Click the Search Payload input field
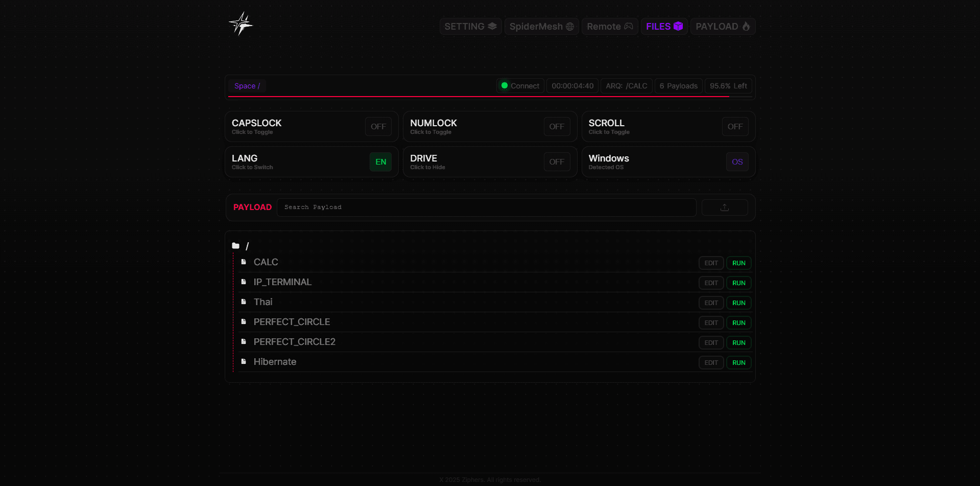 click(x=486, y=207)
